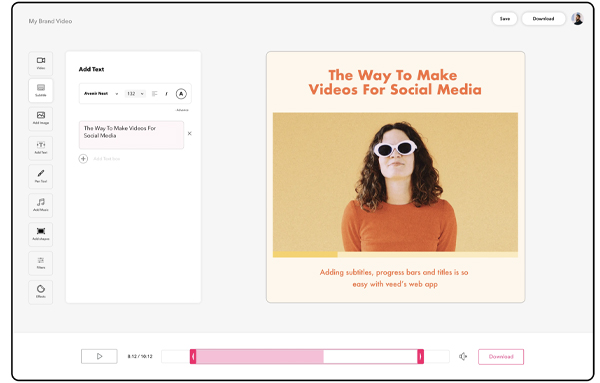The height and width of the screenshot is (383, 600).
Task: Open the font size 132 dropdown
Action: [135, 94]
